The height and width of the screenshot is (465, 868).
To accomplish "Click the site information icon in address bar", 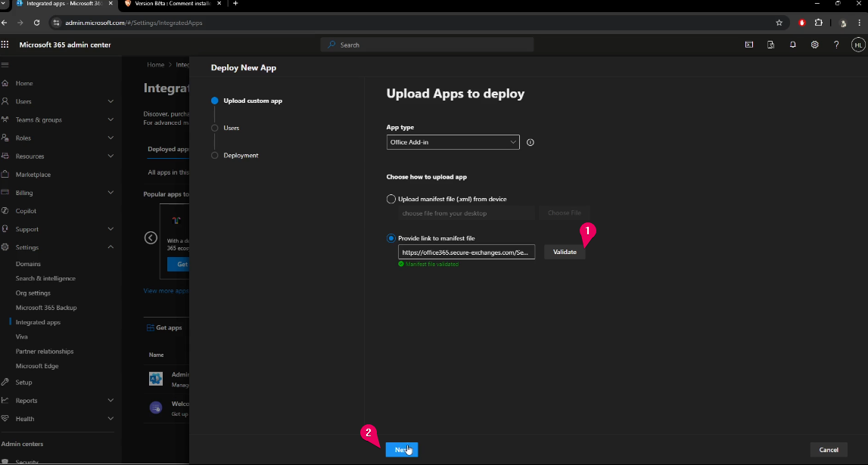I will 56,23.
